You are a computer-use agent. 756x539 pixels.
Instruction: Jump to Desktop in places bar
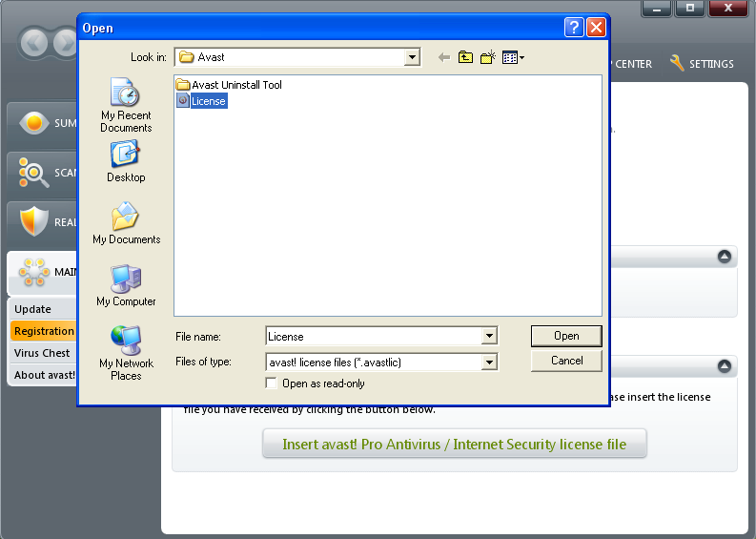tap(126, 161)
